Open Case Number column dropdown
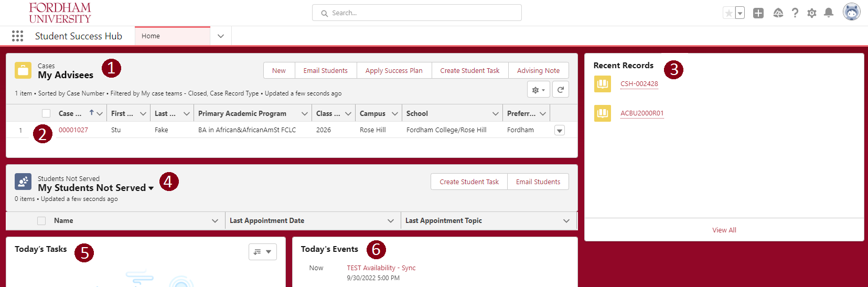Image resolution: width=868 pixels, height=287 pixels. pyautogui.click(x=100, y=113)
